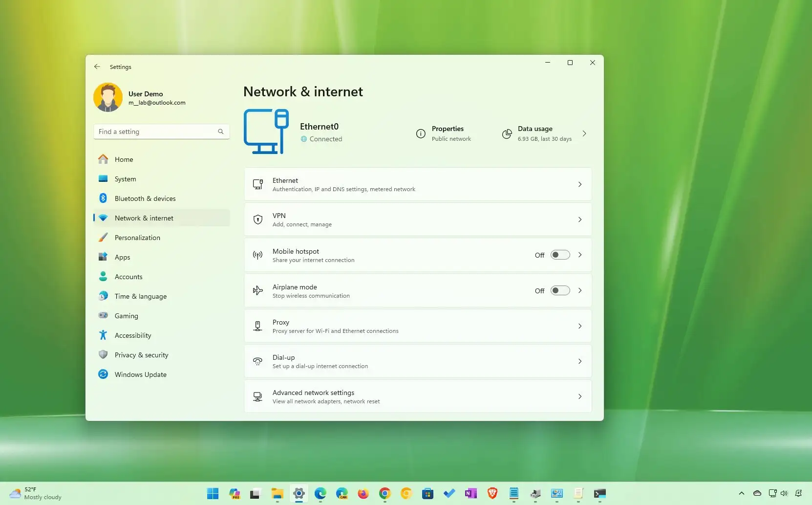Toggle Mobile hotspot on
The image size is (812, 505).
coord(560,255)
